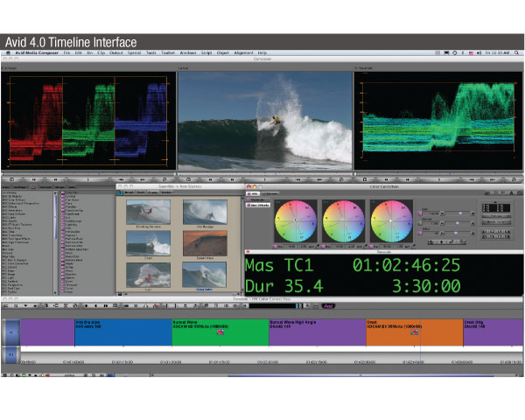Open the Current monitor source menu
The width and height of the screenshot is (525, 420).
183,68
